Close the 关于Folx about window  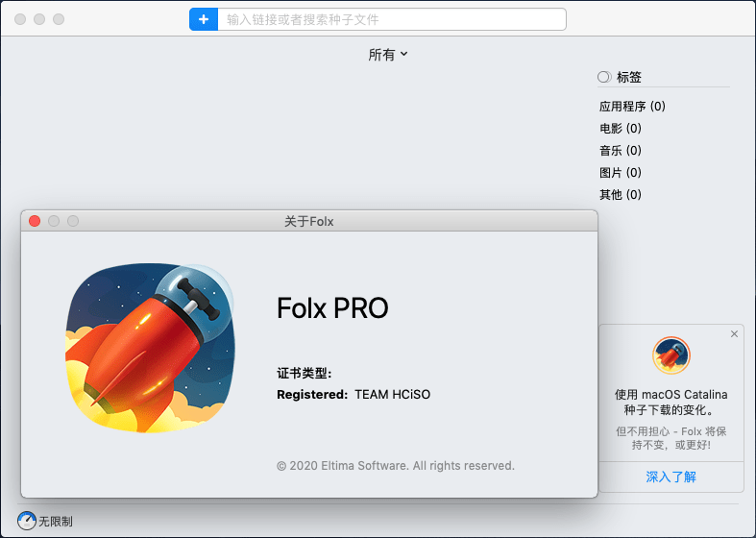[x=35, y=221]
